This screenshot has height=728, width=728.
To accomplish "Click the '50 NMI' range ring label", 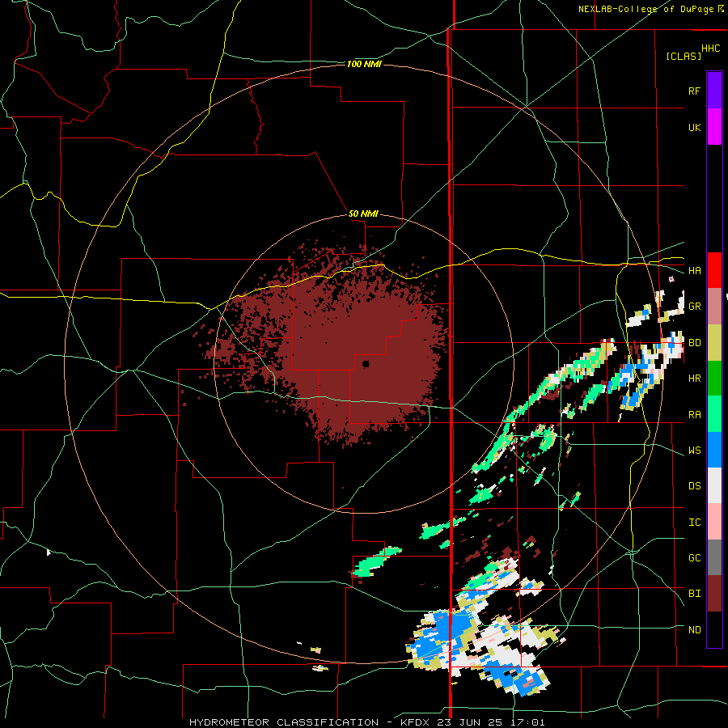I will [363, 214].
